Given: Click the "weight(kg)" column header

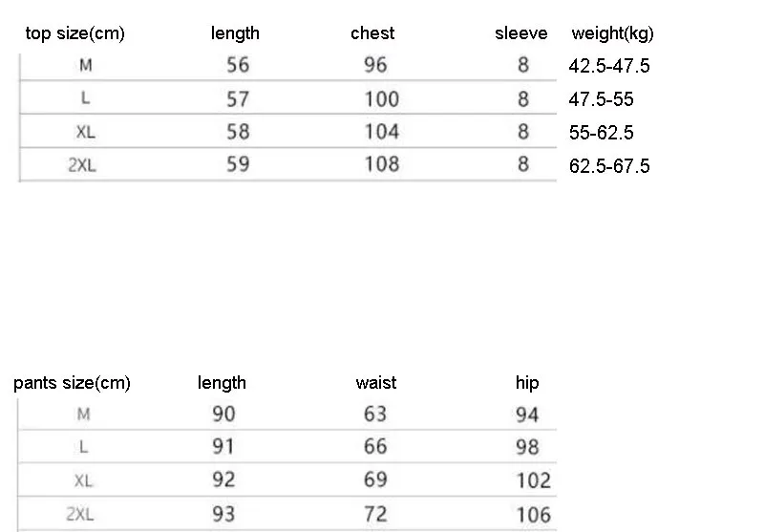Looking at the screenshot, I should (x=612, y=33).
